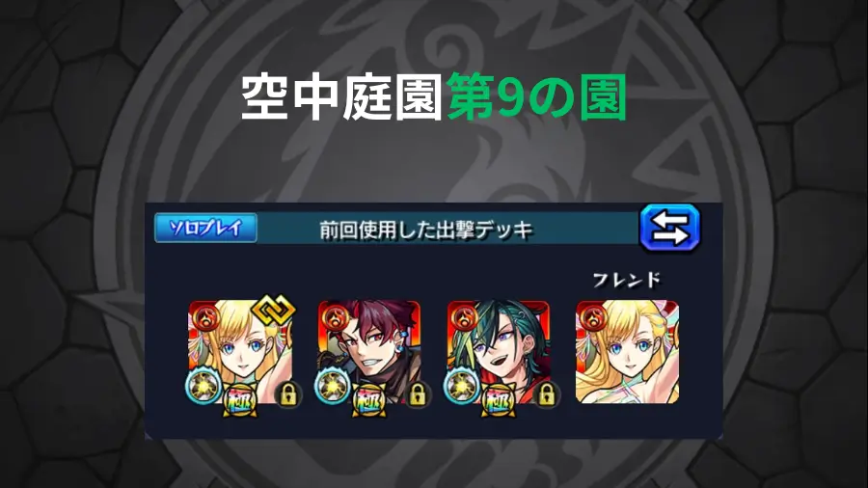Image resolution: width=868 pixels, height=488 pixels.
Task: Select the ソロプレイ solo play tab
Action: tap(205, 228)
